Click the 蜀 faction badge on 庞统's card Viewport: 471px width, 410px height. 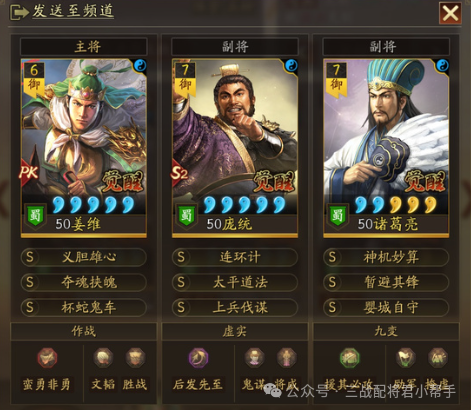point(186,216)
